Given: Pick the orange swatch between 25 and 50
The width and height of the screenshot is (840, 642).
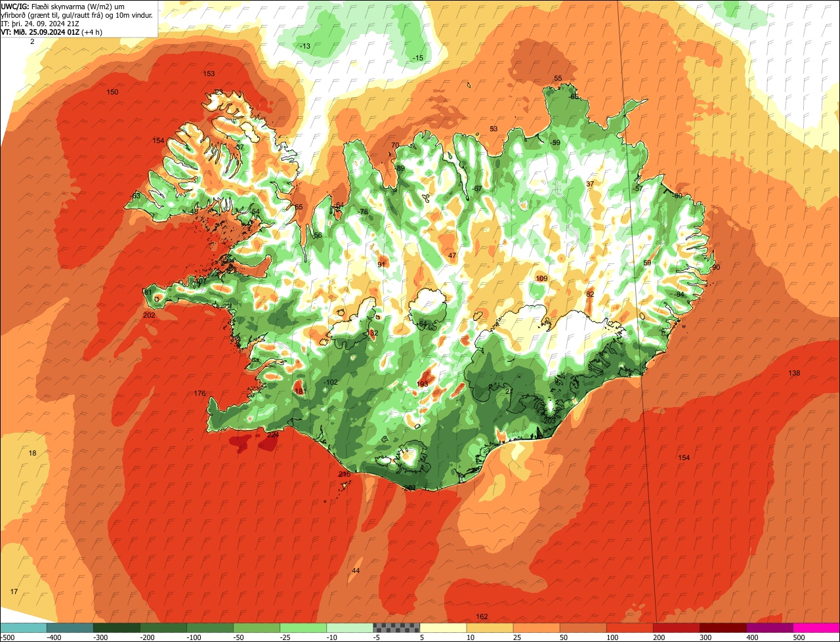Looking at the screenshot, I should (536, 627).
